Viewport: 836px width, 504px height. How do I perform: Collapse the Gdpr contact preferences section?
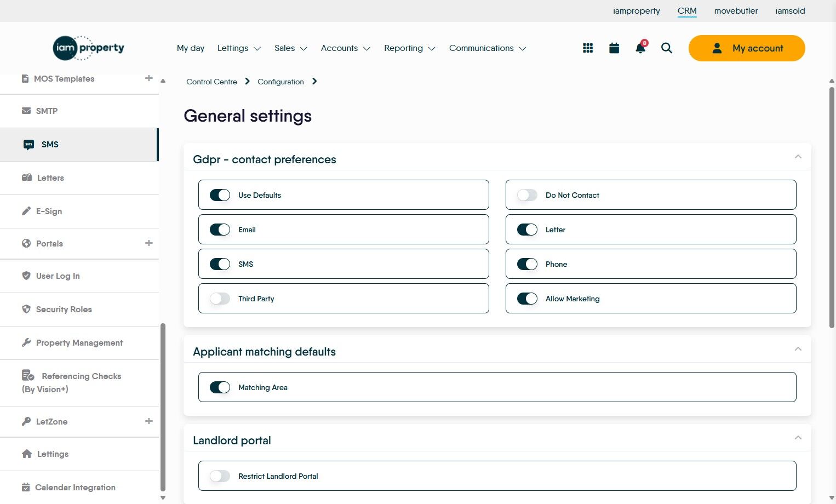pos(798,157)
